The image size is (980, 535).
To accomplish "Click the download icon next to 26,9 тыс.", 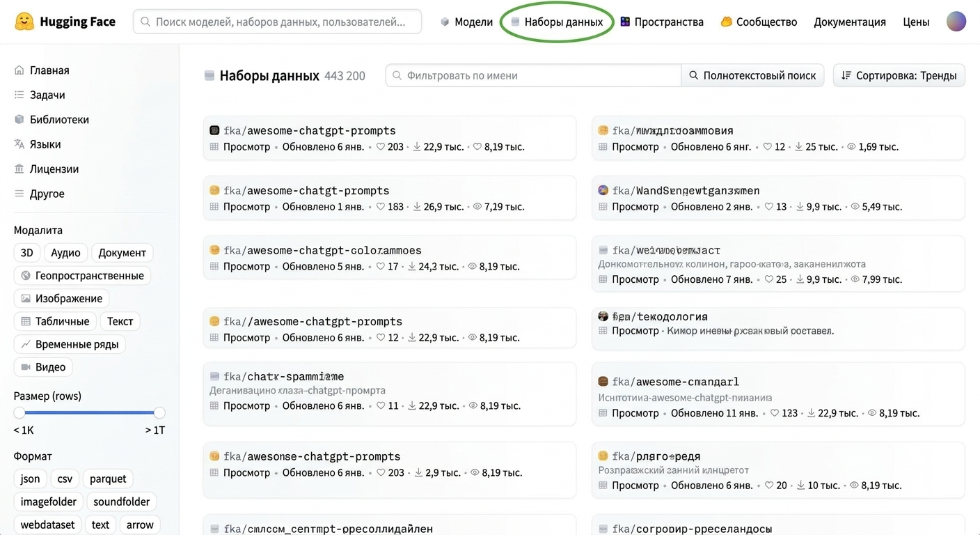I will pos(418,206).
